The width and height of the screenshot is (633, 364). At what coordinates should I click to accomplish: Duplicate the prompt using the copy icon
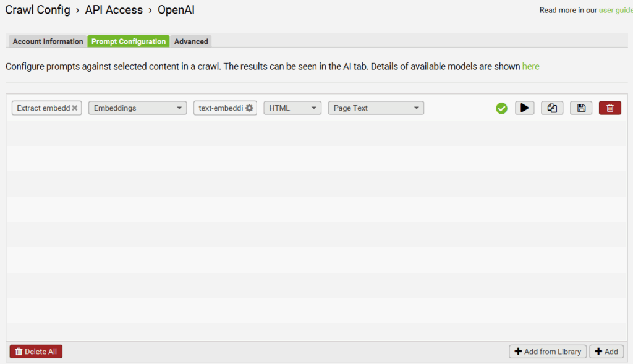pos(552,108)
